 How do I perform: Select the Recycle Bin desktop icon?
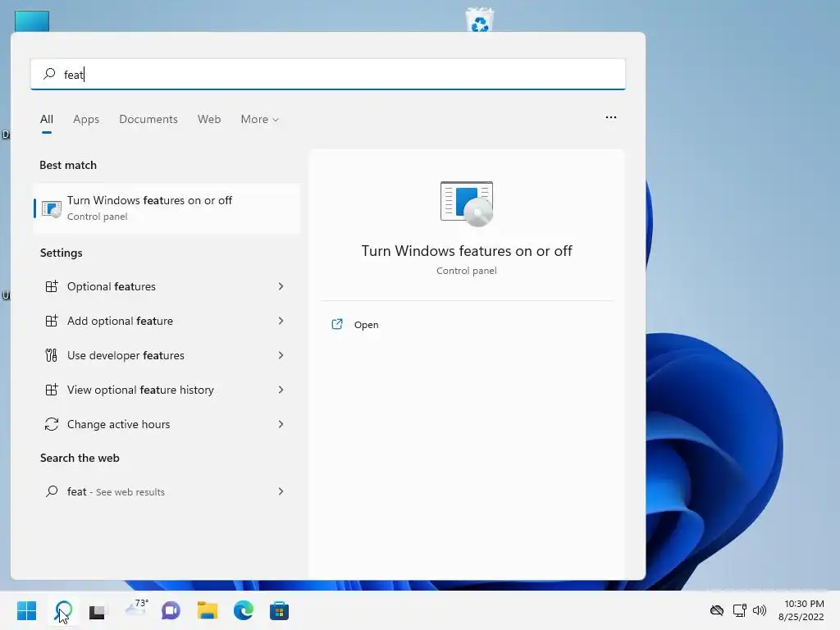pos(479,20)
